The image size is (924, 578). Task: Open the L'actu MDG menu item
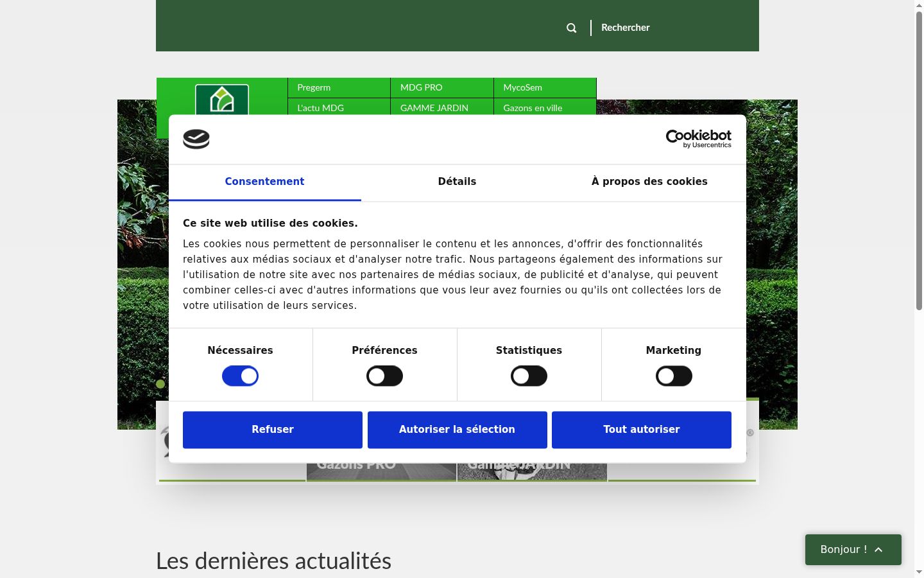(x=339, y=107)
